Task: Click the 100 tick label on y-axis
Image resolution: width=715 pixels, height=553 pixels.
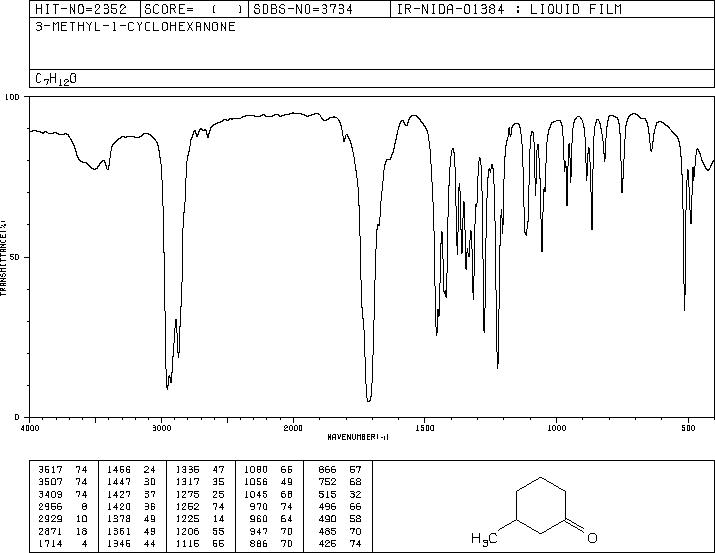Action: [x=12, y=97]
